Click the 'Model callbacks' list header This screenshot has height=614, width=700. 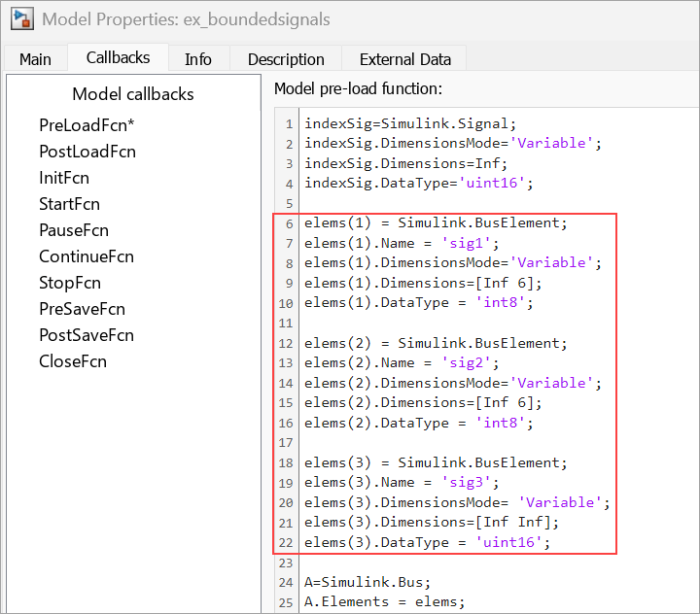[133, 94]
